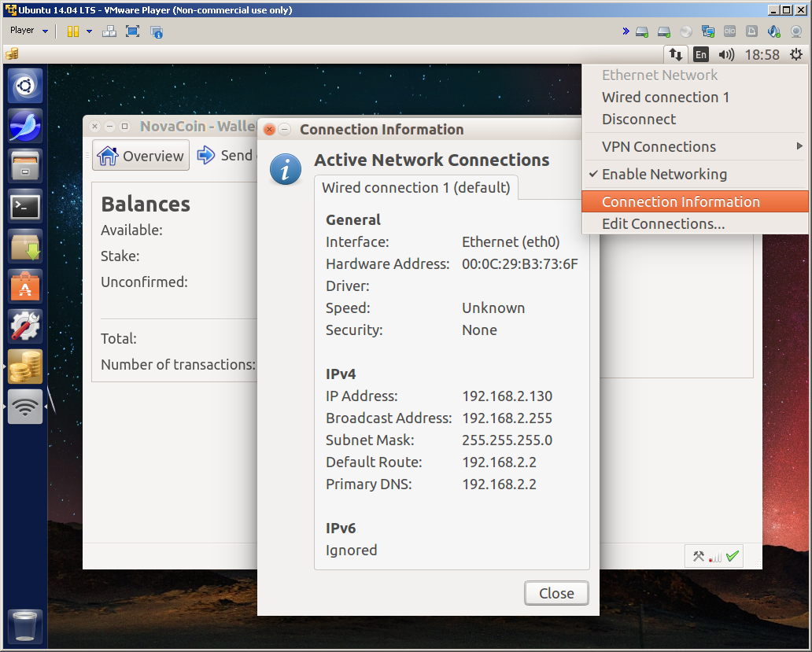Open the Terminal from the launcher
812x652 pixels.
point(25,207)
